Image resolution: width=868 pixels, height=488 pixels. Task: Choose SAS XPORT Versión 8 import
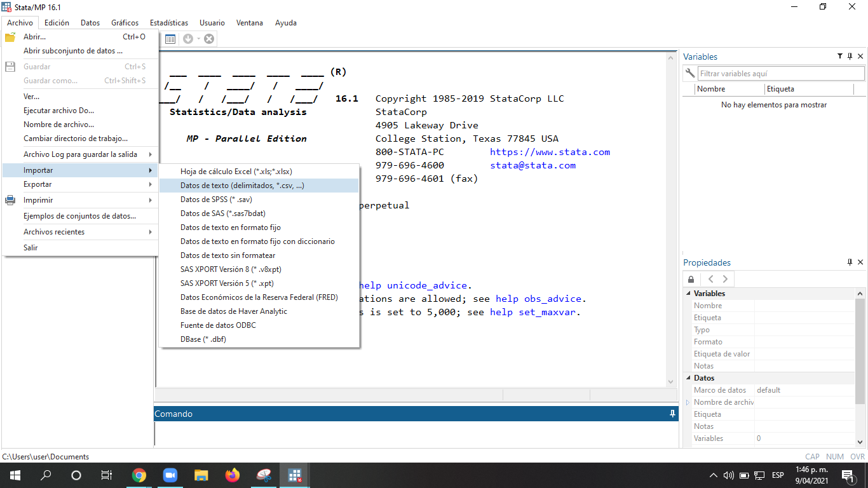259,269
